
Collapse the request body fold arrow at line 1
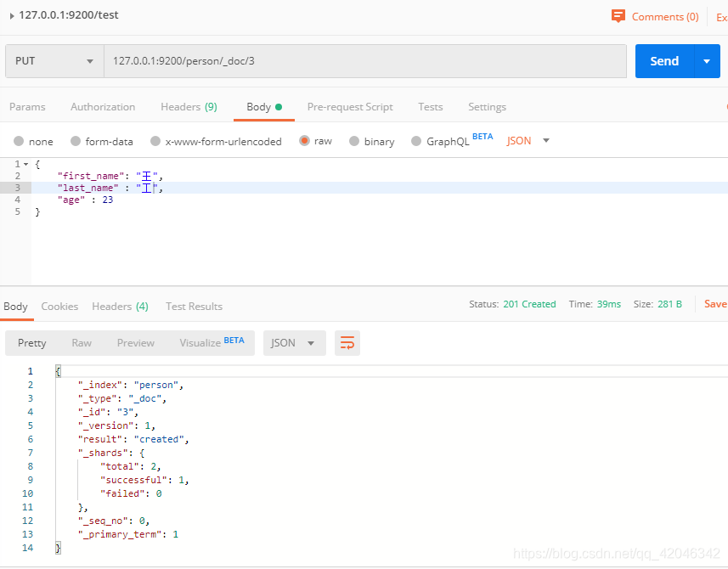pos(26,164)
